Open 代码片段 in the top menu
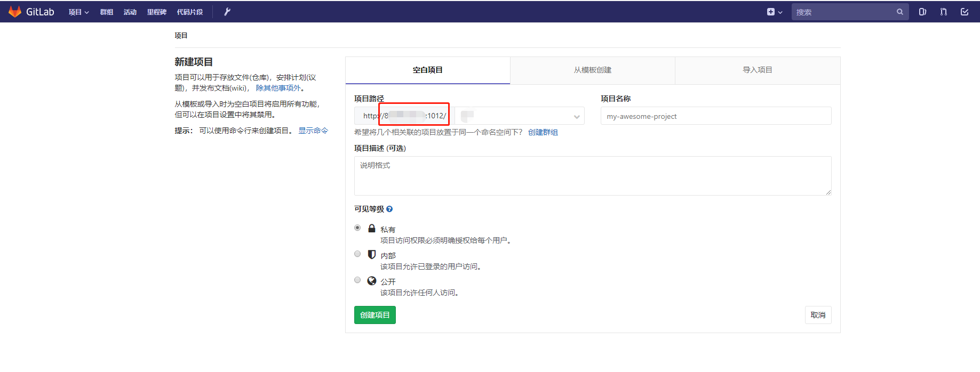Viewport: 980px width, 372px height. tap(190, 12)
